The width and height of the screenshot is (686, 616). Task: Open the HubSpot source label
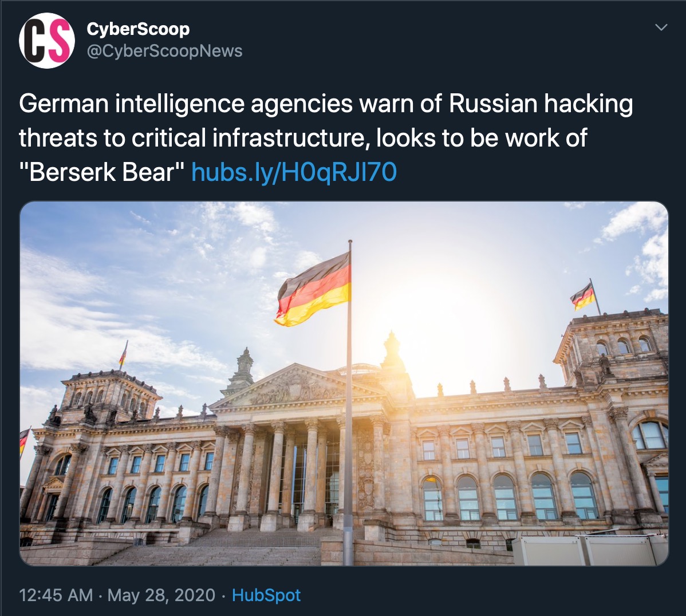pos(266,595)
